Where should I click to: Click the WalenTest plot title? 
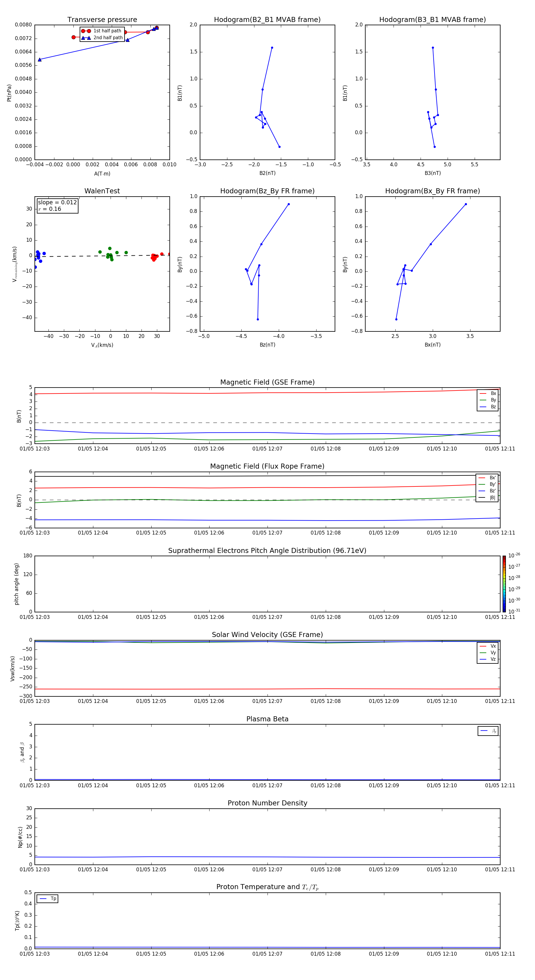(x=102, y=191)
